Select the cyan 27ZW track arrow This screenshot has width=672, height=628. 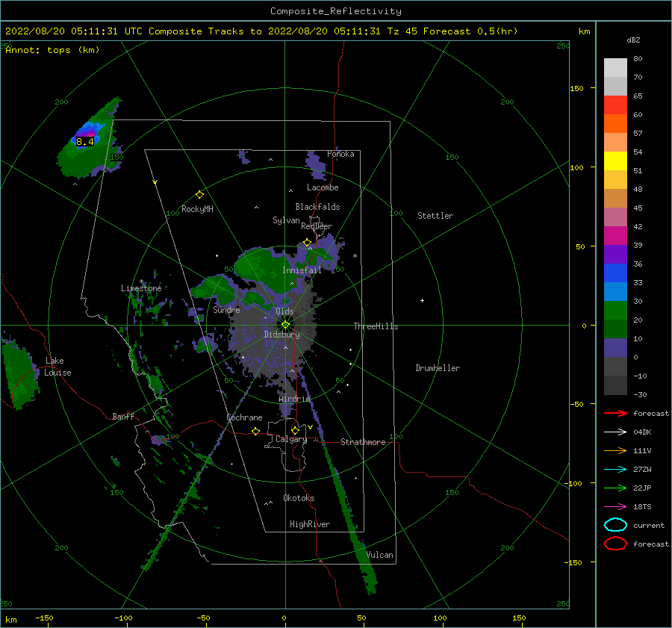coord(615,470)
